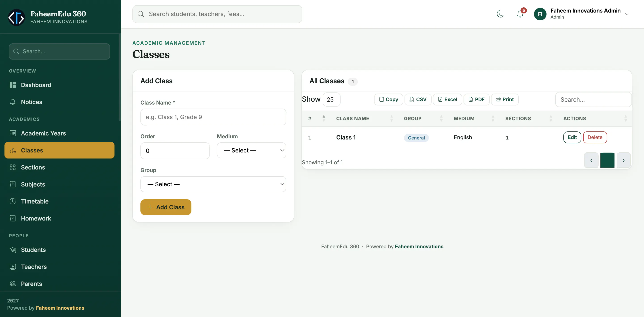This screenshot has height=317, width=644.
Task: Open the Dashboard menu item
Action: click(x=59, y=85)
